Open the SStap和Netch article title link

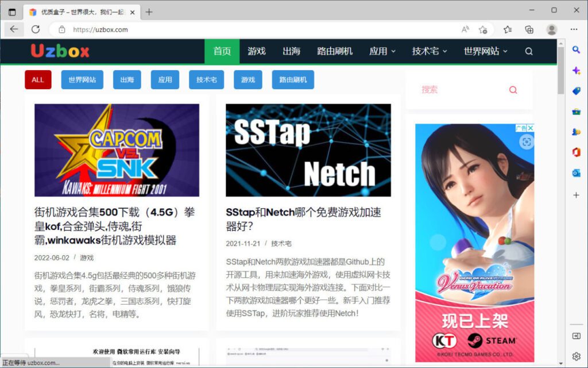pos(303,219)
